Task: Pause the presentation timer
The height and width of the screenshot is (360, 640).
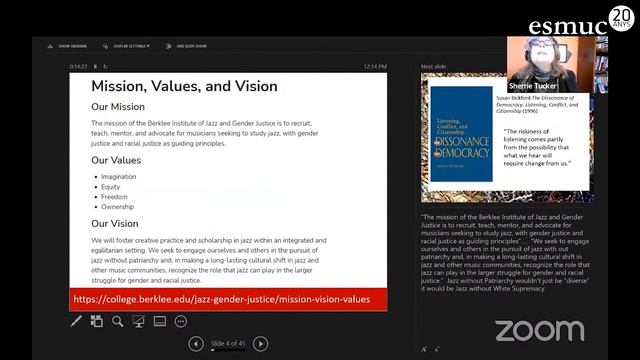Action: click(x=95, y=66)
